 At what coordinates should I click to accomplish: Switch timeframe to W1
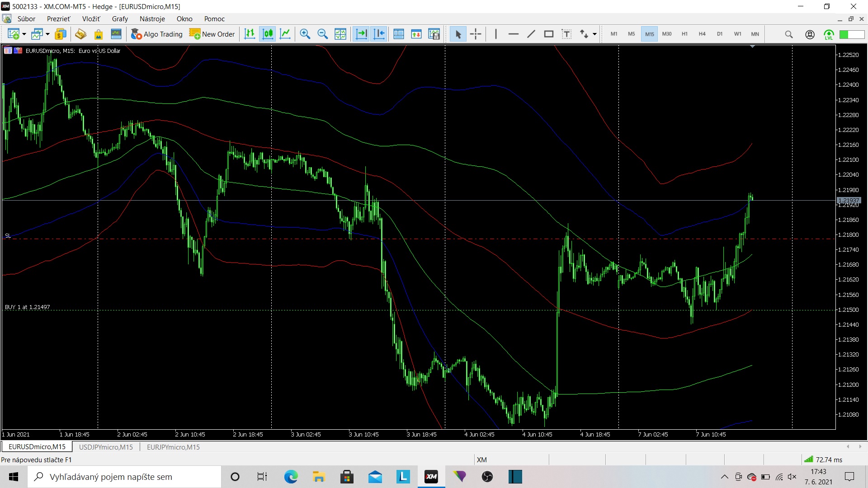click(738, 34)
